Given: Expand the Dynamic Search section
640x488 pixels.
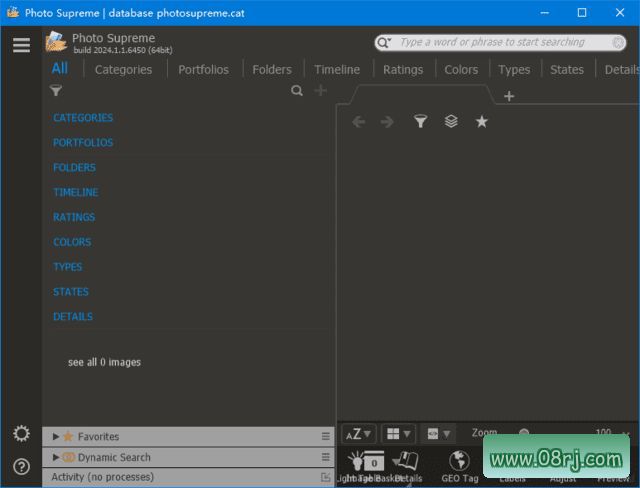Looking at the screenshot, I should (x=56, y=457).
